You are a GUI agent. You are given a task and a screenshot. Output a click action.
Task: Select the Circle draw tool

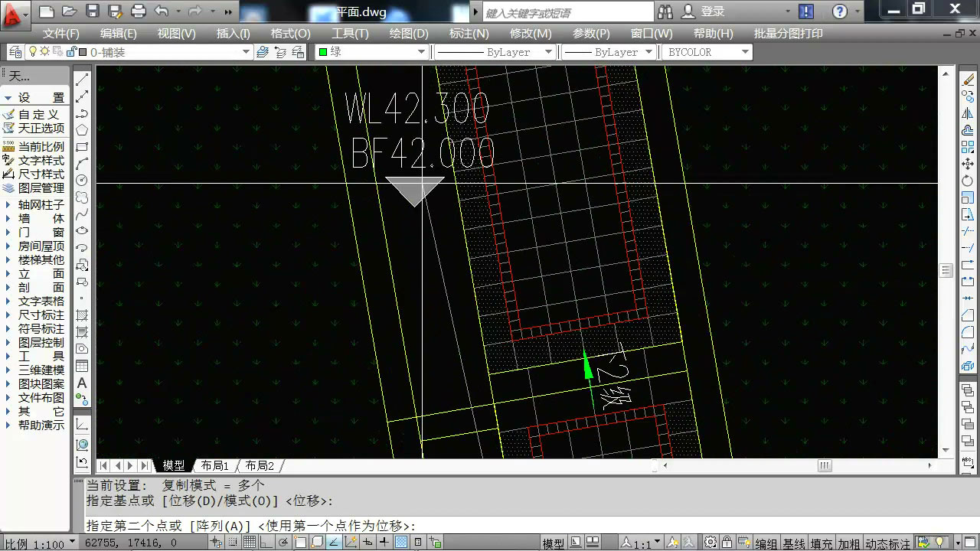(82, 181)
